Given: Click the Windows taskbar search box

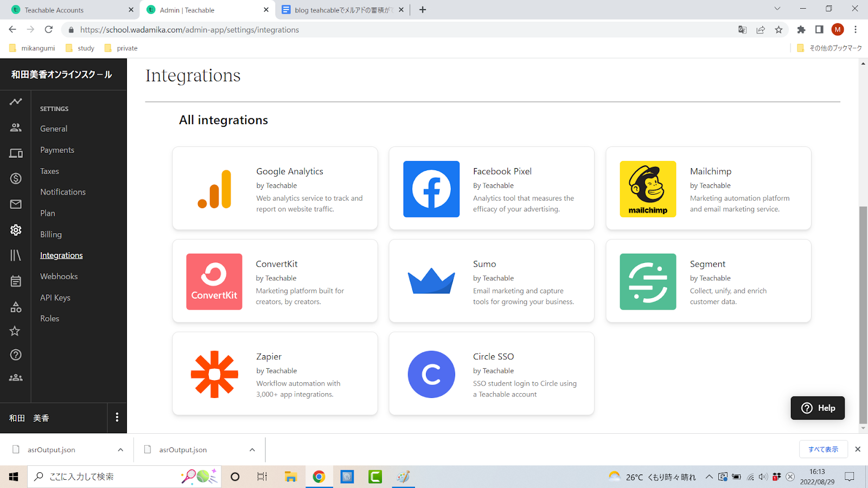Looking at the screenshot, I should click(x=124, y=477).
